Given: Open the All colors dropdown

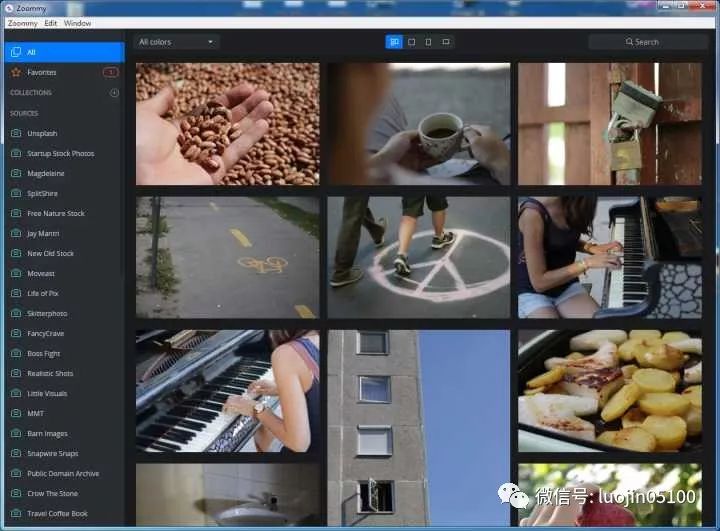Looking at the screenshot, I should point(177,42).
